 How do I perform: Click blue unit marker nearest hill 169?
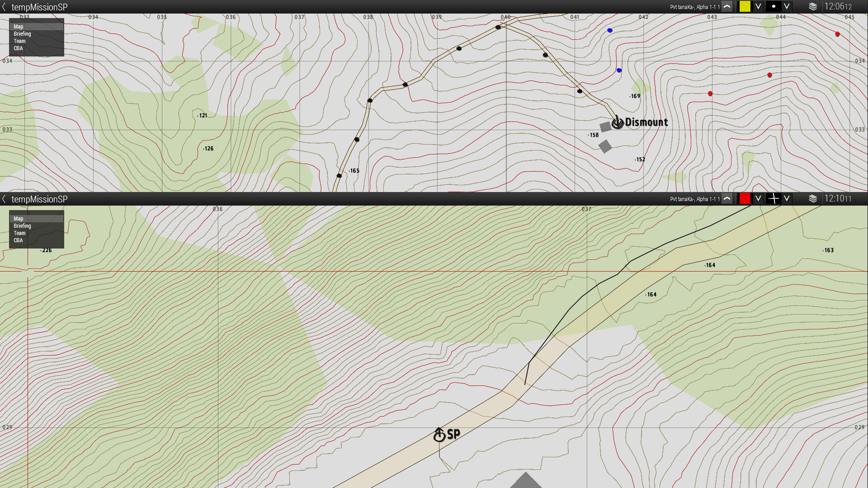pos(619,70)
